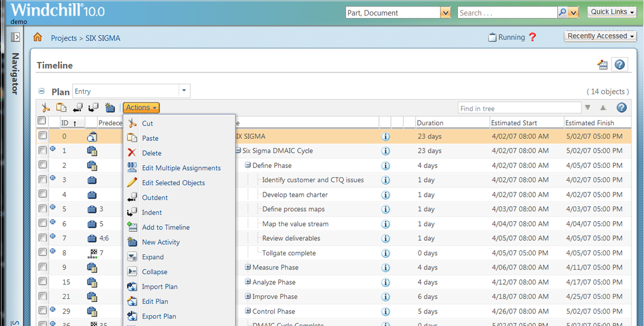Toggle the select-all header checkbox

(x=42, y=121)
